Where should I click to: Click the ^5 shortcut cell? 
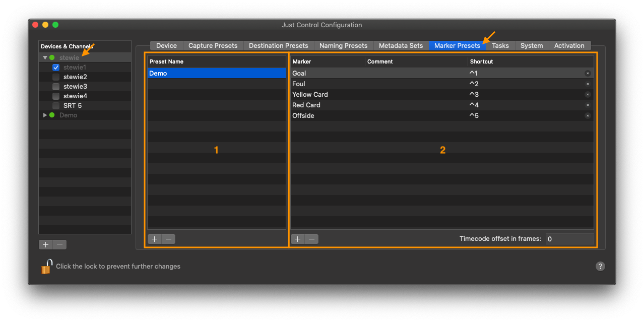pyautogui.click(x=474, y=115)
